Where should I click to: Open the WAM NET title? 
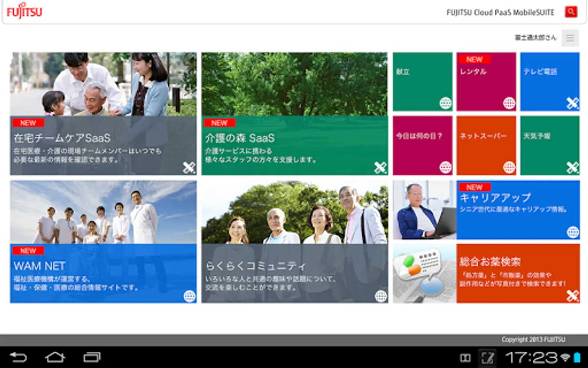pos(39,266)
